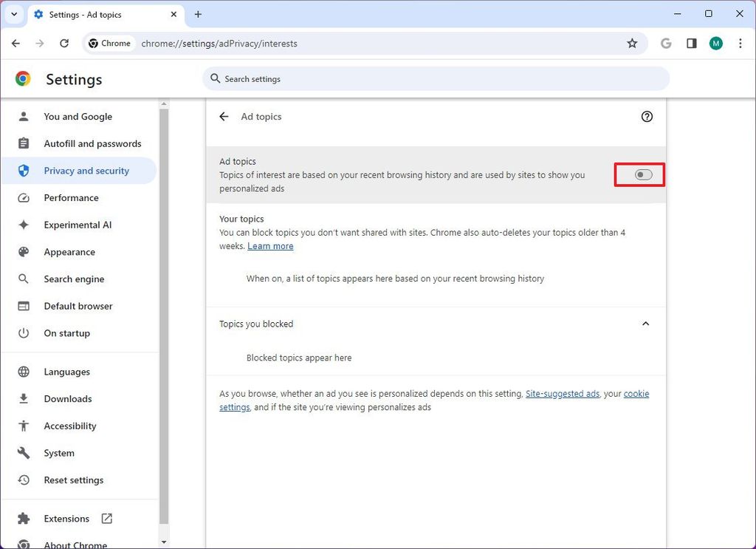
Task: Click the back arrow beside Ad topics heading
Action: click(224, 116)
